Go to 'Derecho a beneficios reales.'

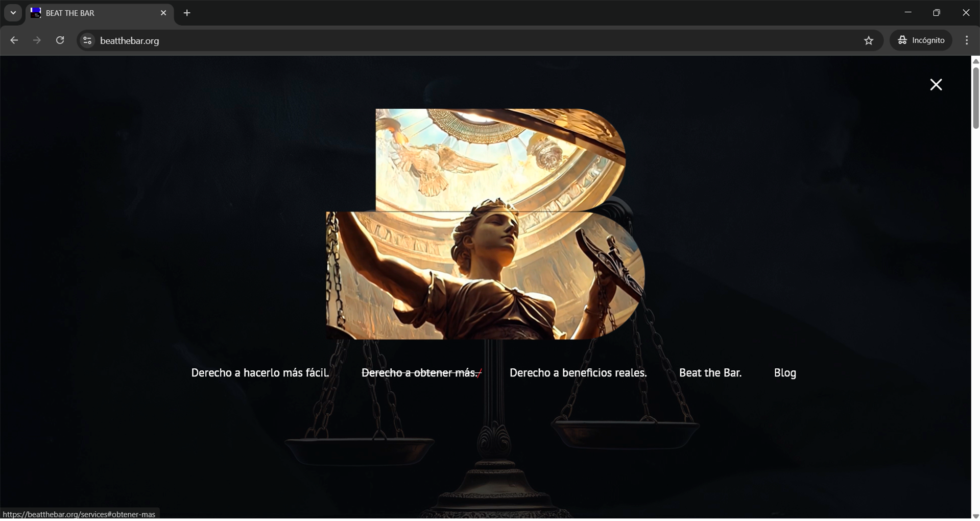pos(578,373)
